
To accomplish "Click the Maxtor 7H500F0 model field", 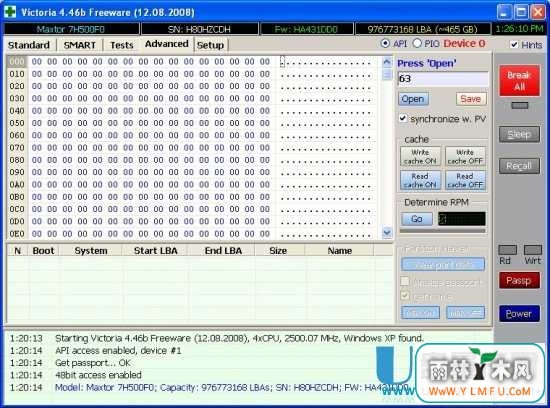I will pyautogui.click(x=72, y=29).
